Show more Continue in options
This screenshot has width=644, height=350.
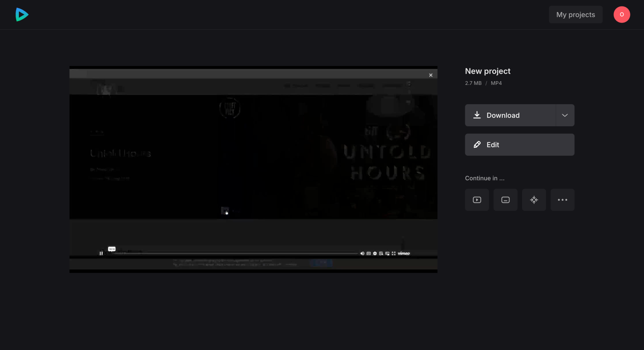[562, 200]
